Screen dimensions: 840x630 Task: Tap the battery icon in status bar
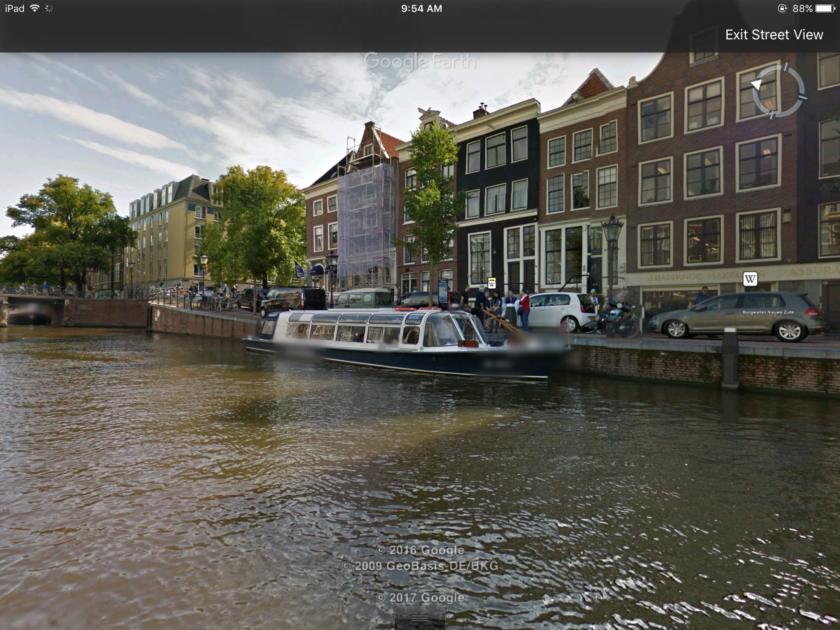825,8
